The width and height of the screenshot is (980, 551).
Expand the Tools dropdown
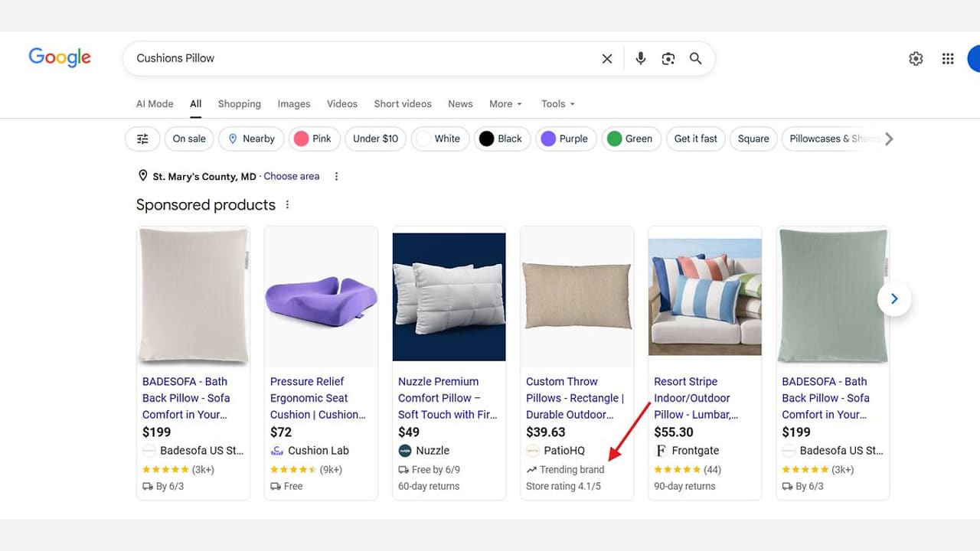pos(557,103)
